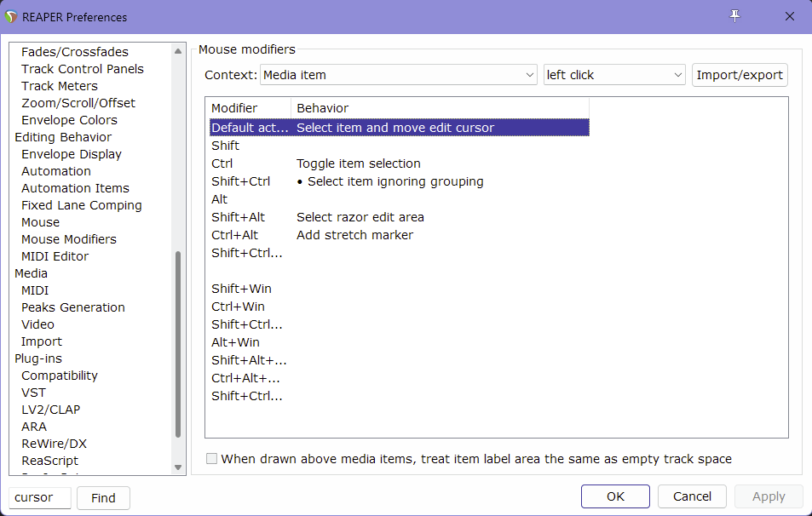Select the Media section
Screen dimensions: 812x516
tap(31, 273)
